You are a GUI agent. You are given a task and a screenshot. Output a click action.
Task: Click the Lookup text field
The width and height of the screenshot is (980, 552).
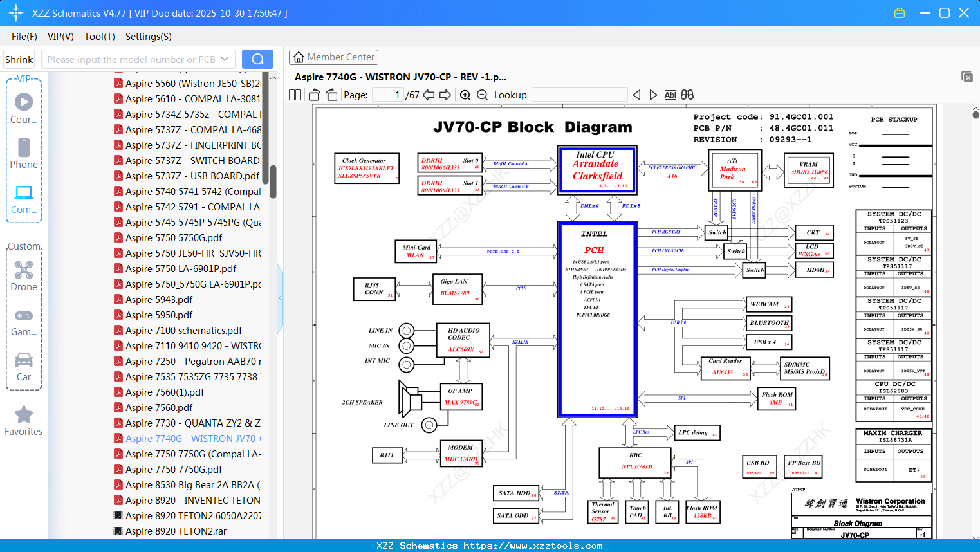click(x=580, y=95)
